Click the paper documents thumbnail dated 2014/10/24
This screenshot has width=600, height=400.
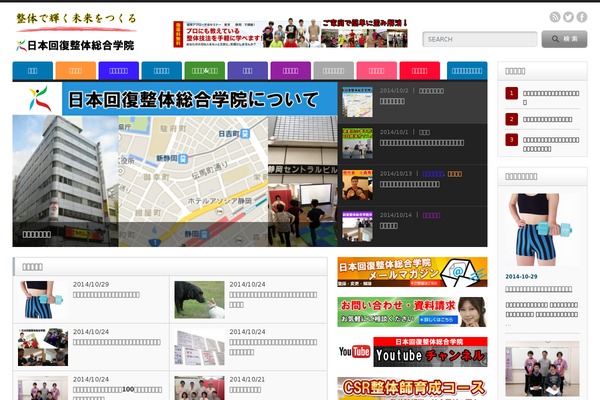pyautogui.click(x=199, y=347)
